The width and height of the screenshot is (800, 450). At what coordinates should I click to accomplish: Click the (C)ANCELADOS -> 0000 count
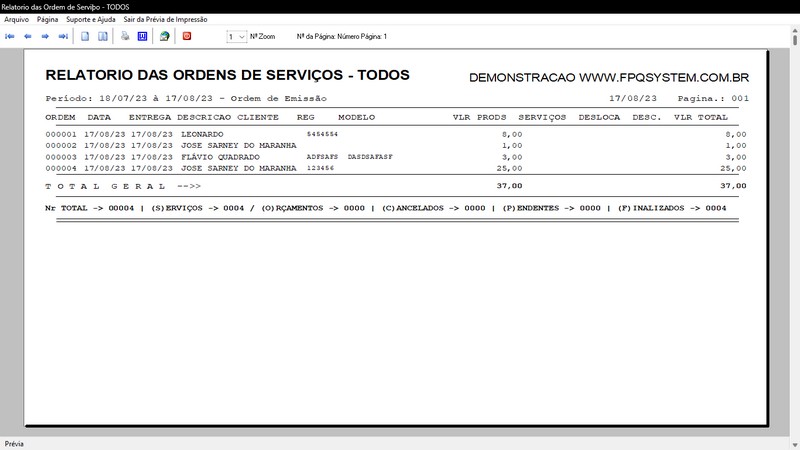[x=434, y=208]
